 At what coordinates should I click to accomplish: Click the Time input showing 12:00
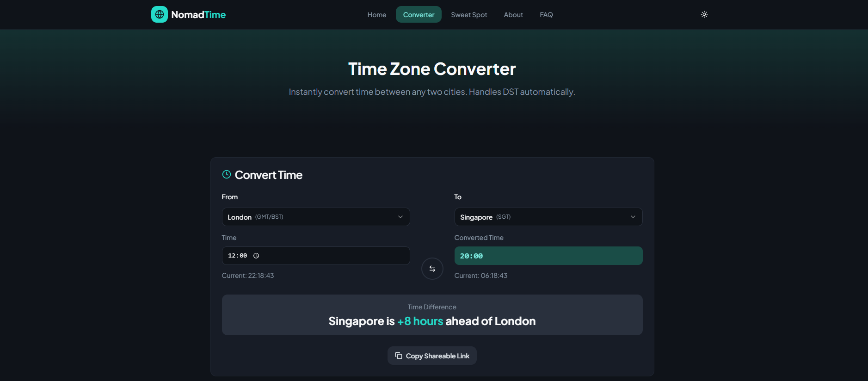pos(316,256)
